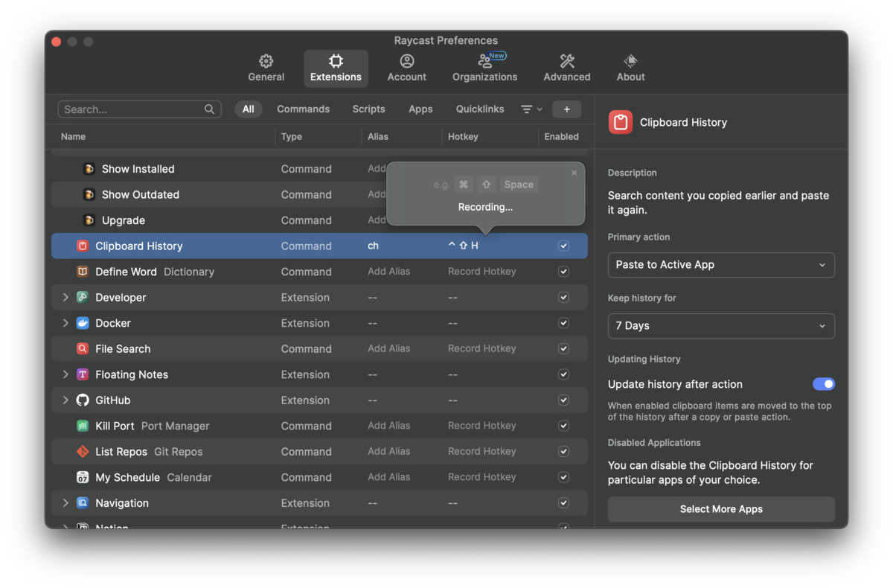Open the Organizations tab
This screenshot has height=588, width=893.
(x=484, y=68)
